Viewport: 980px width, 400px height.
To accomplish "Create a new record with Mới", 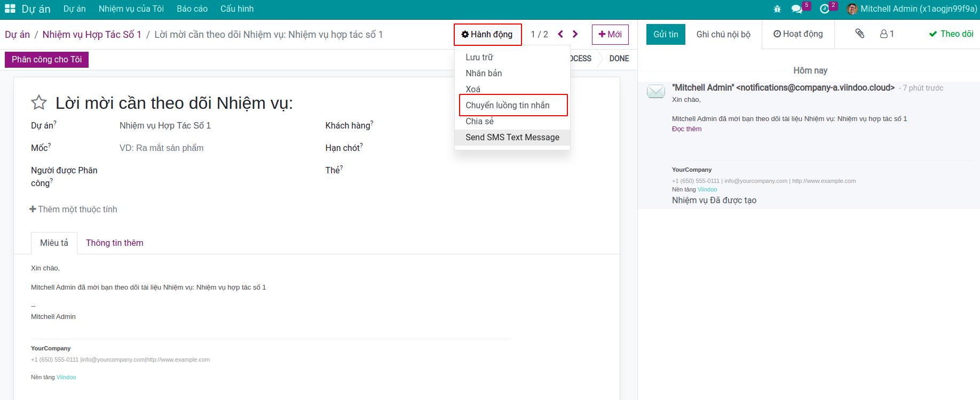I will 610,34.
